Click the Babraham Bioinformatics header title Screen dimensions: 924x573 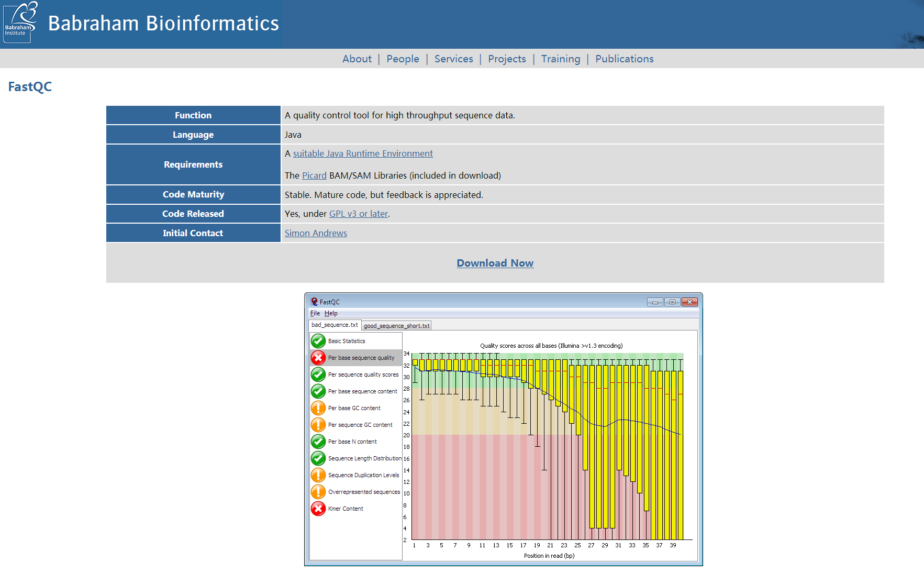click(x=163, y=24)
